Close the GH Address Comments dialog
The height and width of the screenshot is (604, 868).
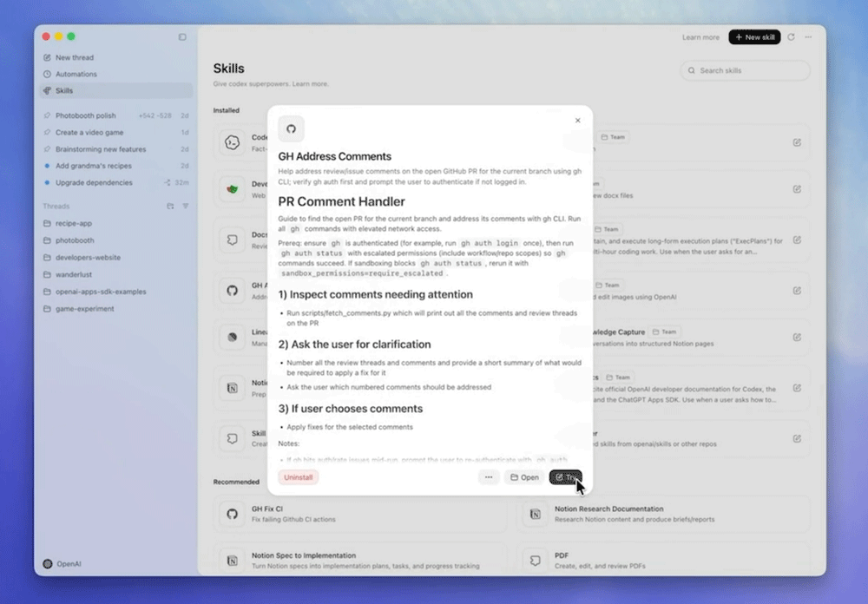(x=577, y=121)
